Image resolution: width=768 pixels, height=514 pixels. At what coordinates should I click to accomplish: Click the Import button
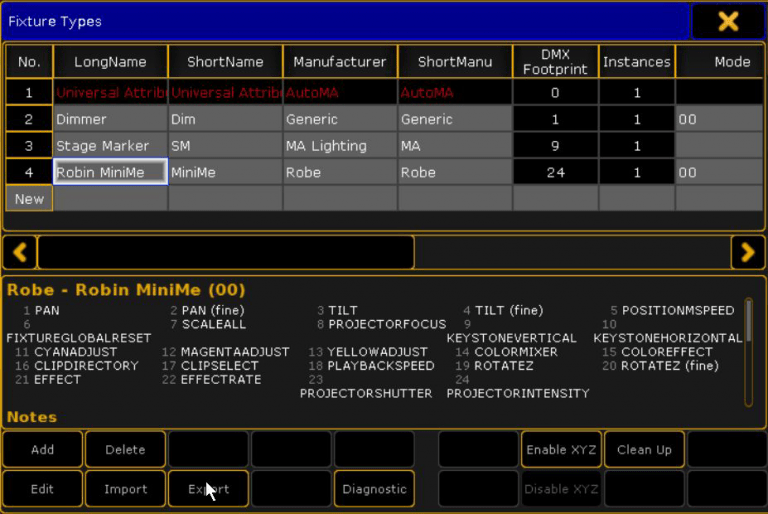[x=125, y=489]
